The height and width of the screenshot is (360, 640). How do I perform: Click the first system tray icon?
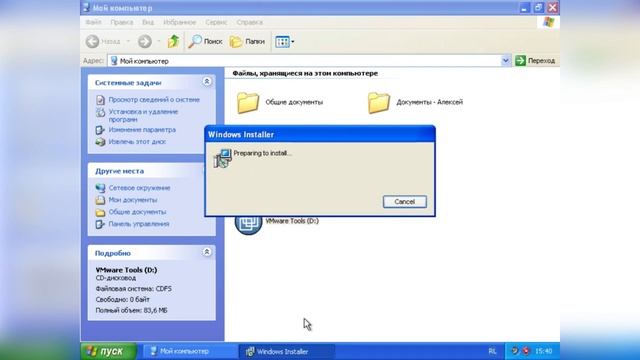515,351
